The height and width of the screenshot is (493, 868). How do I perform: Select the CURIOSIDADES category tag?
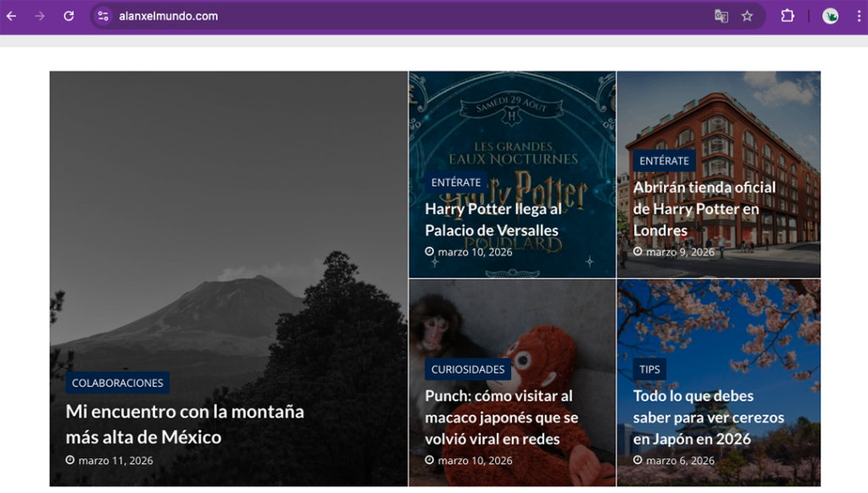pos(467,369)
